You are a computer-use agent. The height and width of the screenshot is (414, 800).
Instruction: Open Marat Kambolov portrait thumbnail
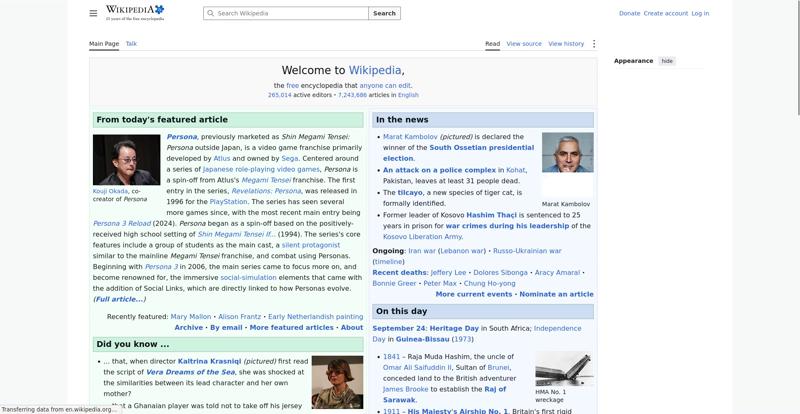pyautogui.click(x=568, y=153)
